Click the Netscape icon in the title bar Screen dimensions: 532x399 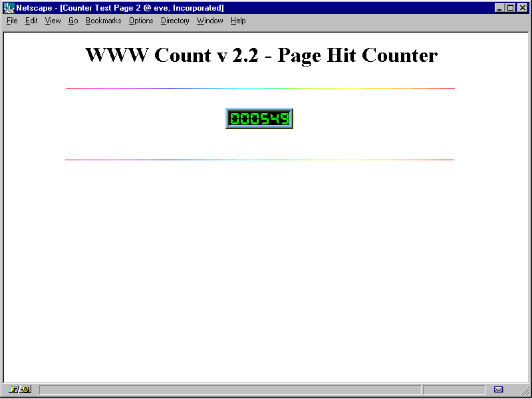[x=9, y=8]
